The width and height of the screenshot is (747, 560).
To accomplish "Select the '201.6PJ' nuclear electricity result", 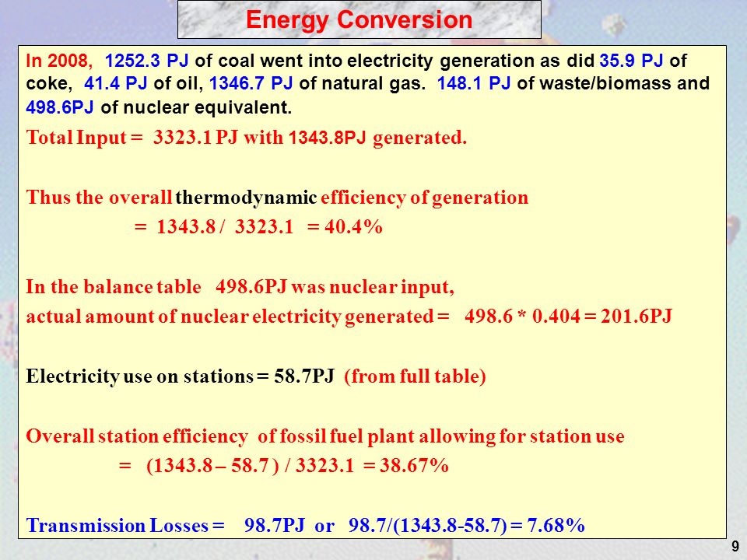I will point(636,317).
